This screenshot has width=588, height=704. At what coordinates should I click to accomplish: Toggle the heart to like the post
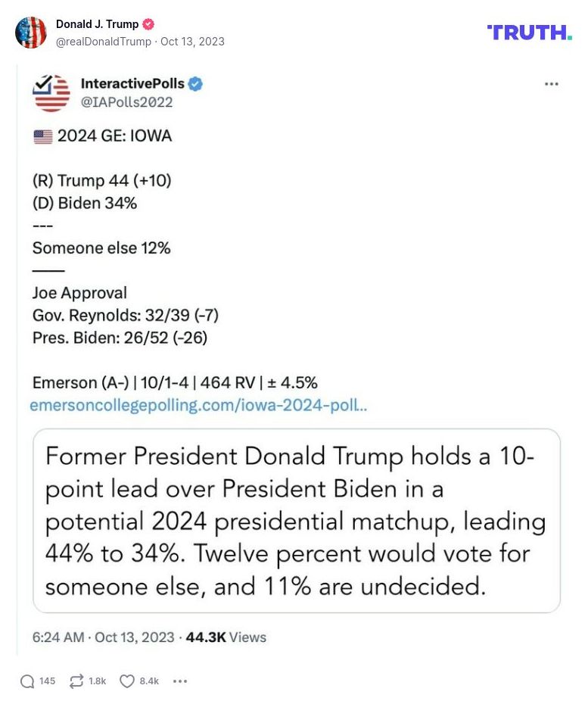127,681
